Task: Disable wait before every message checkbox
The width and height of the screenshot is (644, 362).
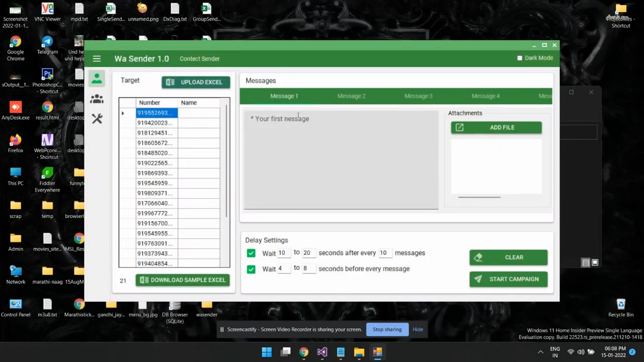Action: tap(251, 269)
